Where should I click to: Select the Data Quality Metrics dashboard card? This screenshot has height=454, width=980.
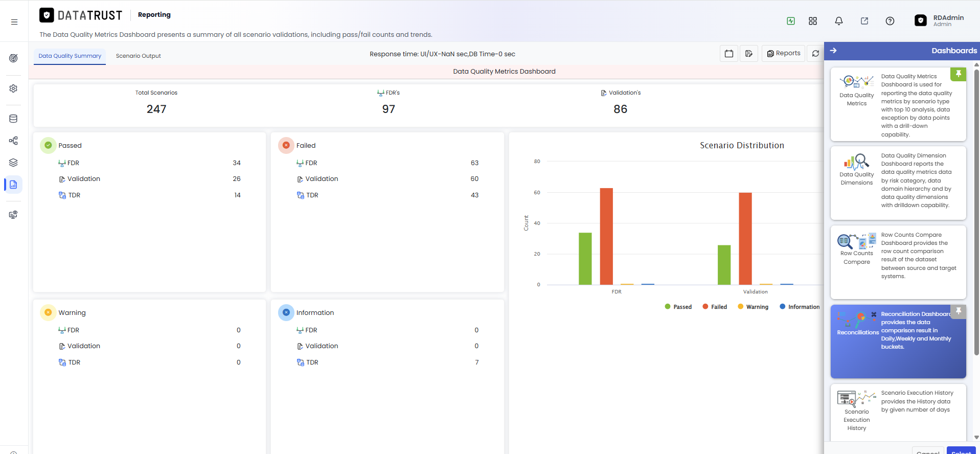click(x=898, y=104)
